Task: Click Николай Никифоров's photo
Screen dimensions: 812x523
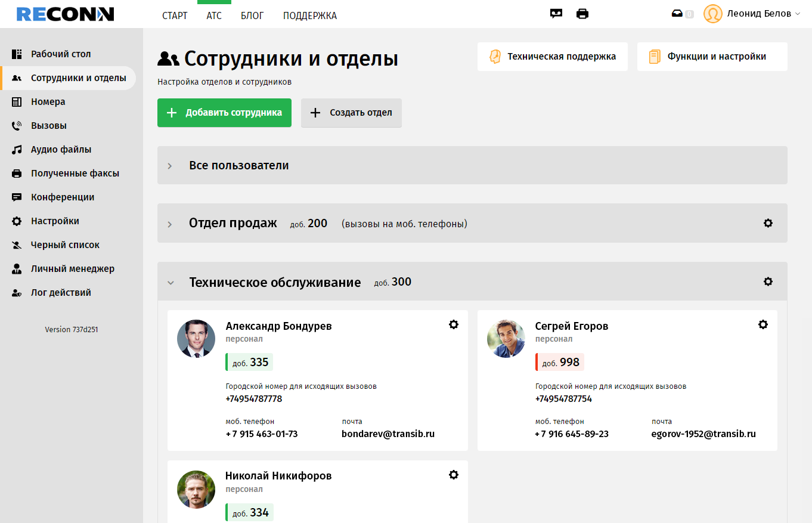Action: [196, 490]
